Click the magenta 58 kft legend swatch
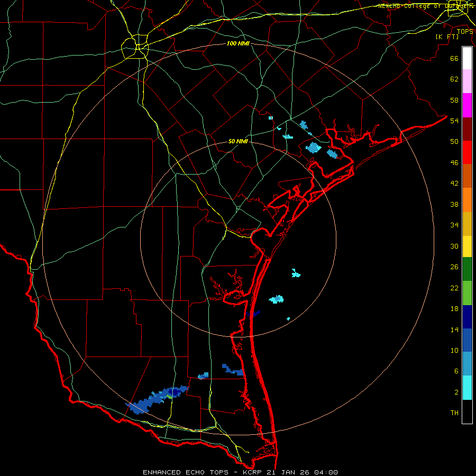 [x=467, y=105]
